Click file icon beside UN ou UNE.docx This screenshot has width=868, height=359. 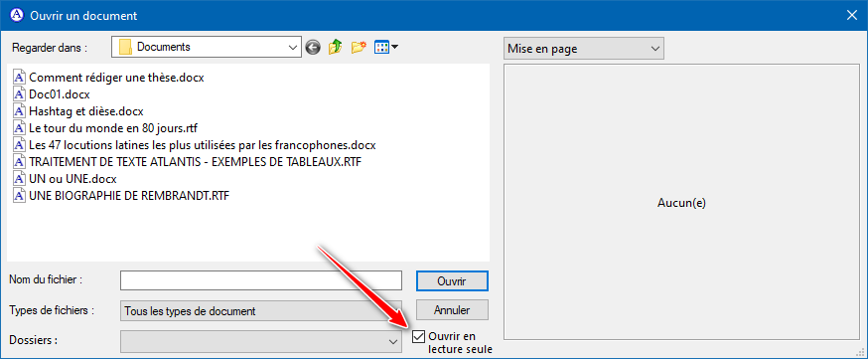(x=20, y=179)
